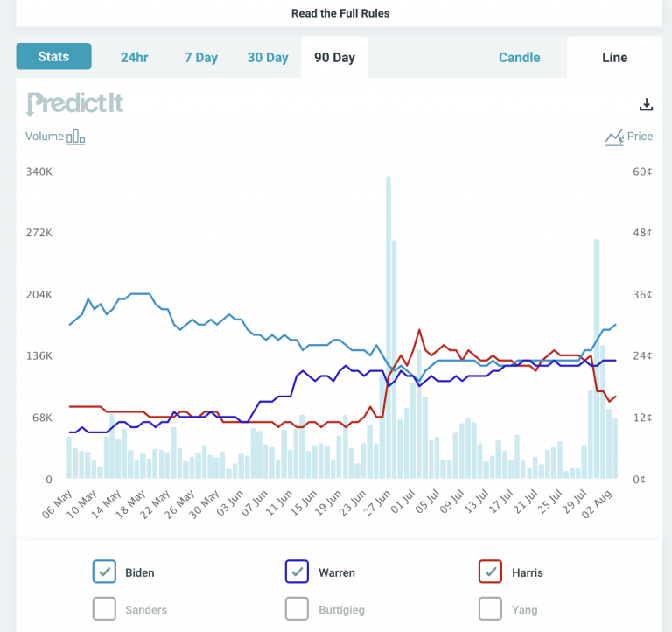Screen dimensions: 672x632
Task: Uncheck the Harris checkbox
Action: point(490,572)
